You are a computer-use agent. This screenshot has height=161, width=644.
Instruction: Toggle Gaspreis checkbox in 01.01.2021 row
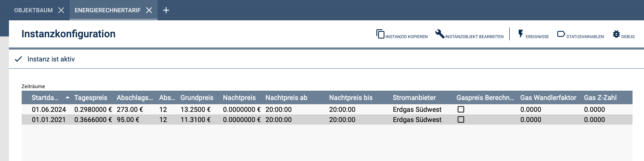461,119
